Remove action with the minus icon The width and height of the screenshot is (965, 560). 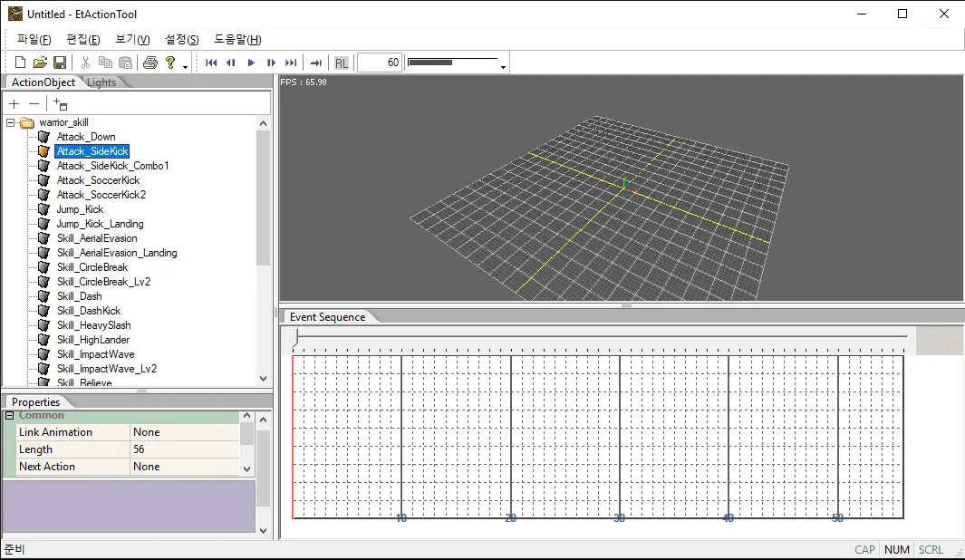point(34,104)
